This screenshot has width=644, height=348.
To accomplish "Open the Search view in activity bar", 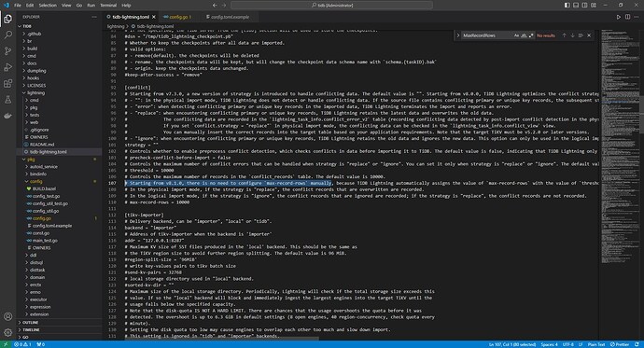I will [x=7, y=35].
